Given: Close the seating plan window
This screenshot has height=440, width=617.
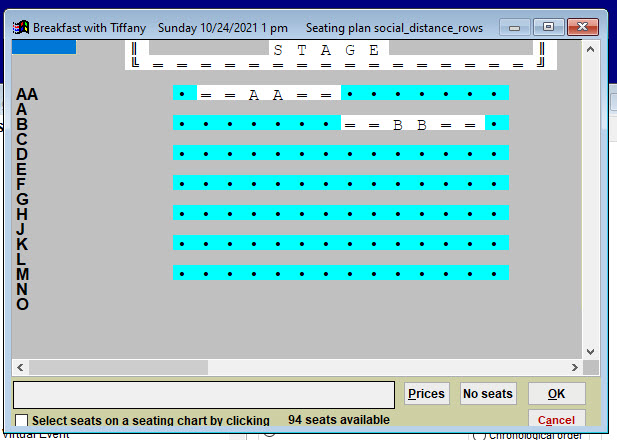Looking at the screenshot, I should [x=583, y=28].
